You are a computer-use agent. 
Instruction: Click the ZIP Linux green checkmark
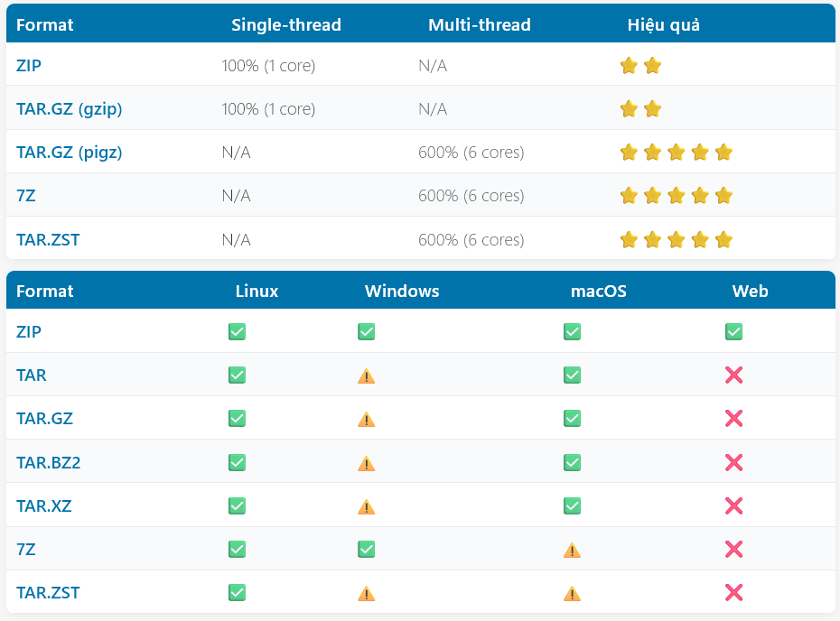[237, 332]
